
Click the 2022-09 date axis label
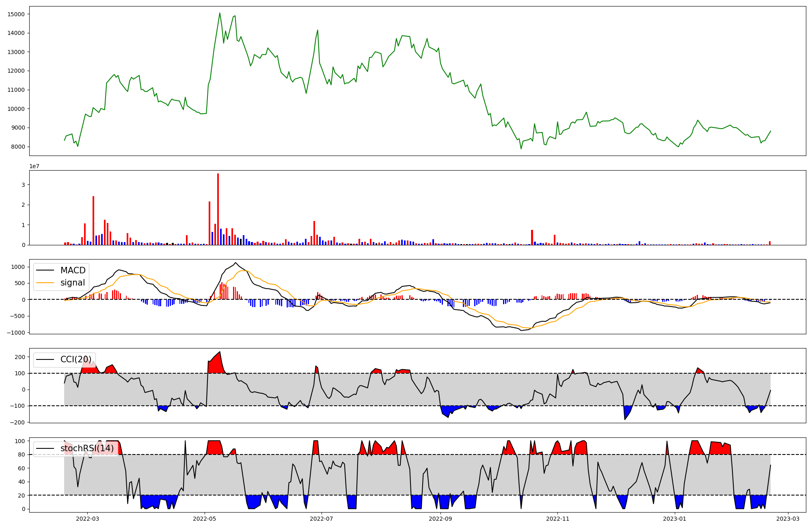(x=441, y=519)
